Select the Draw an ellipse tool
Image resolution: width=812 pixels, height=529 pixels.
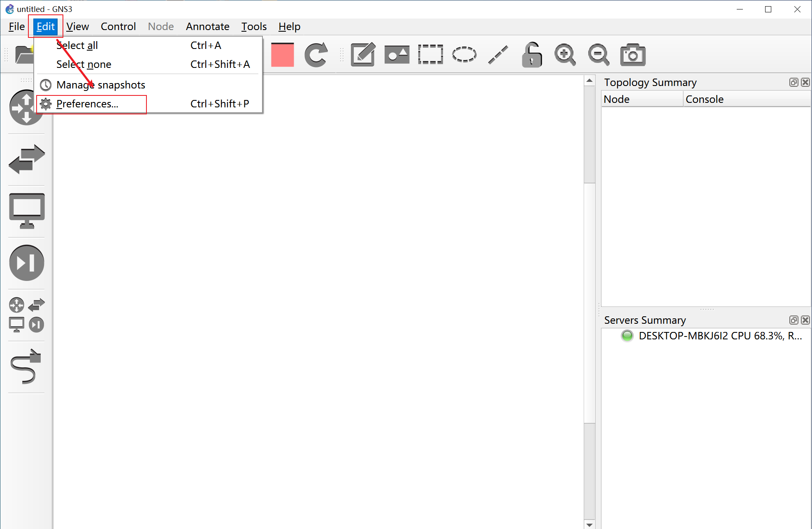tap(464, 55)
